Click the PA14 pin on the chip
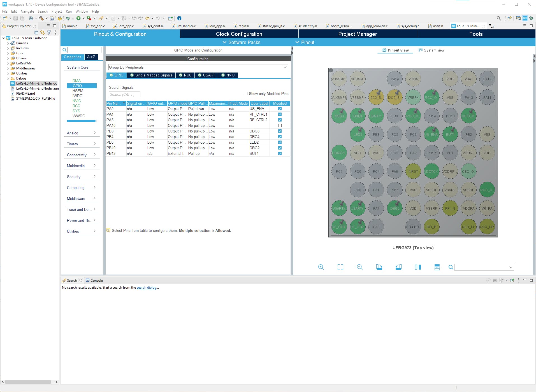Image resolution: width=536 pixels, height=392 pixels. (395, 79)
